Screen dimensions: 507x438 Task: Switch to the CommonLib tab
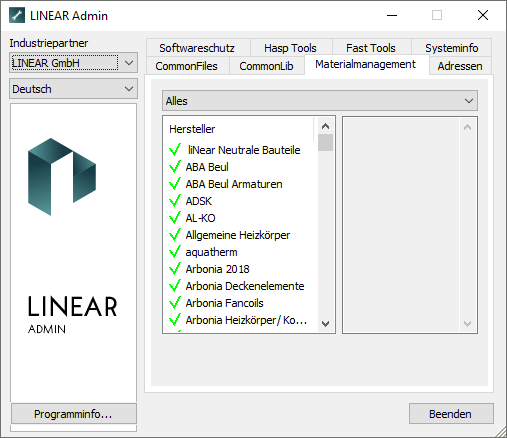tap(266, 66)
